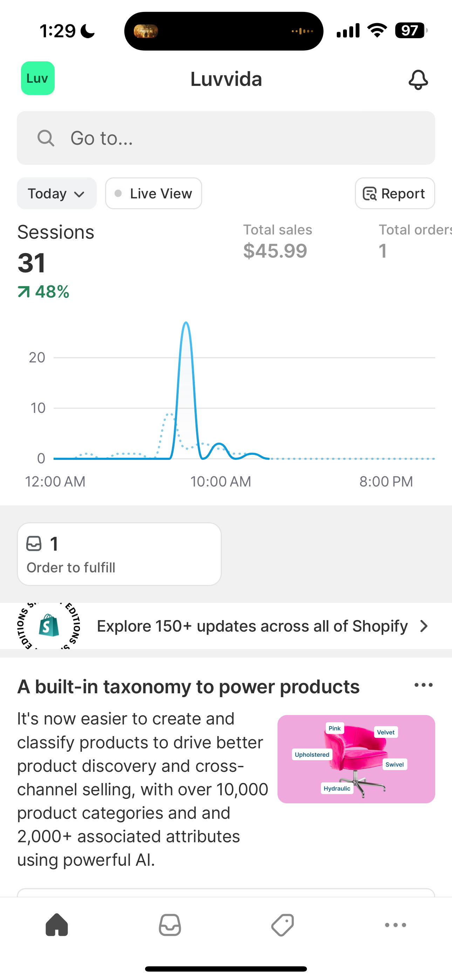Viewport: 452px width, 980px height.
Task: Tap the Luv store avatar icon
Action: coord(38,79)
